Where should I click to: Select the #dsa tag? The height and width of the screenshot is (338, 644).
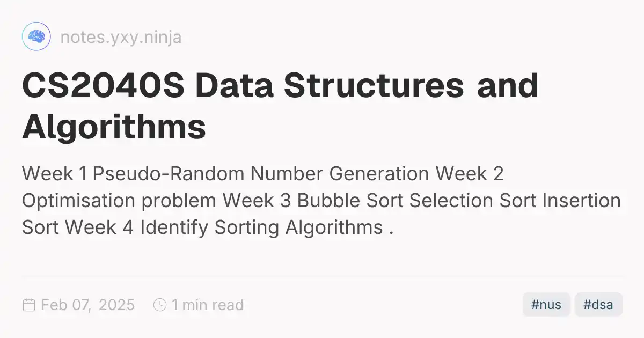coord(598,305)
